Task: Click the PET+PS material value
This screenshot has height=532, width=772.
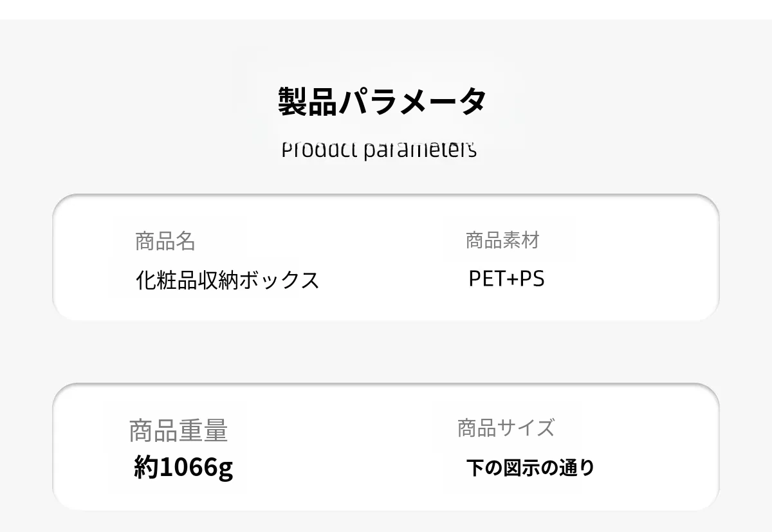Action: [x=506, y=279]
